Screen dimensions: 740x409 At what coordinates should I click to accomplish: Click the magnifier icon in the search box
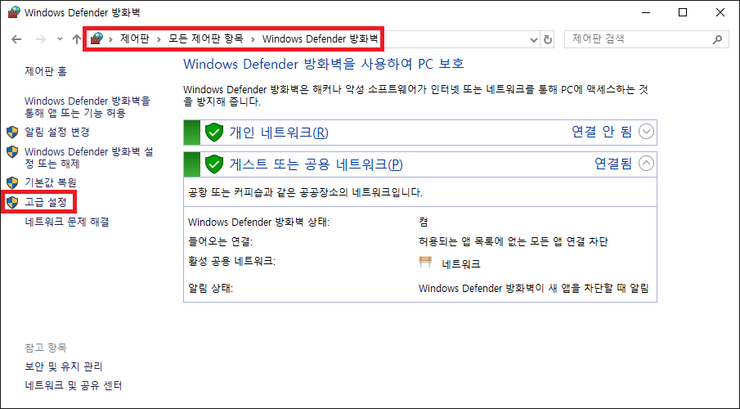717,39
